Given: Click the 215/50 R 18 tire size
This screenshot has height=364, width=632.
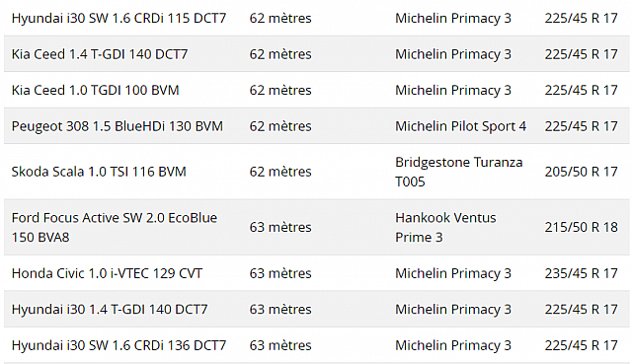Looking at the screenshot, I should [582, 227].
